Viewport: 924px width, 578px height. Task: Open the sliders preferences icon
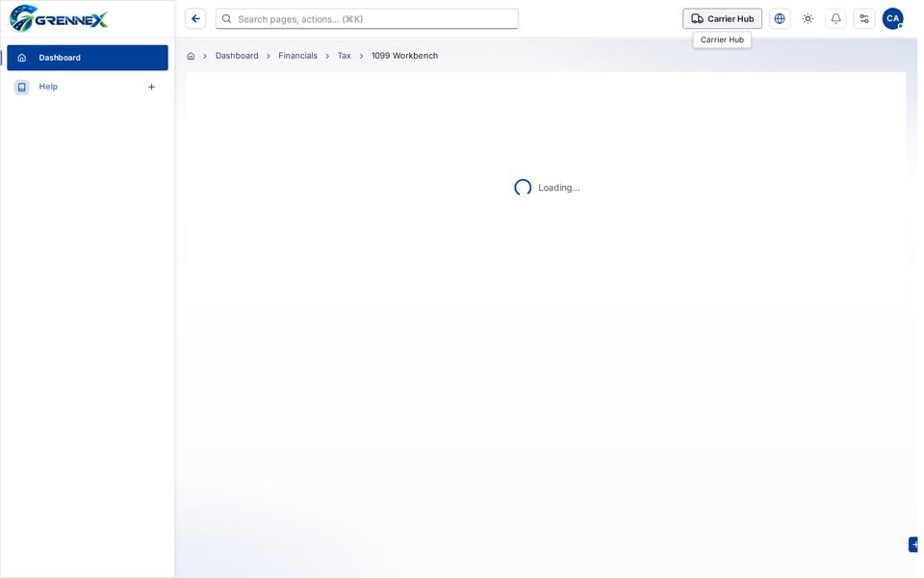click(x=864, y=19)
